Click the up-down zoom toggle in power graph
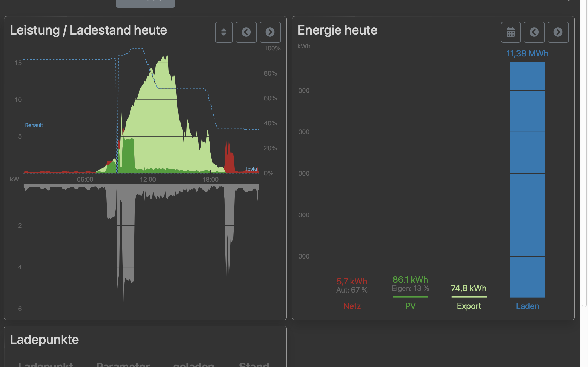This screenshot has height=367, width=588. point(224,32)
